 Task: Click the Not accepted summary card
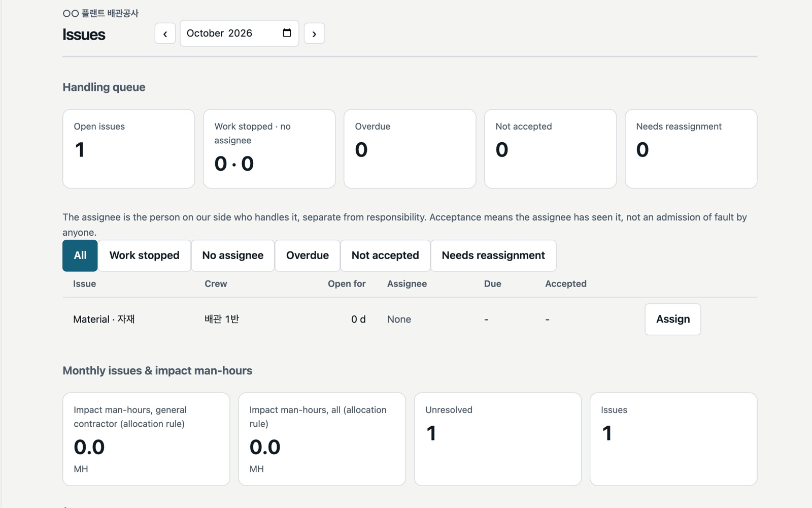(551, 149)
